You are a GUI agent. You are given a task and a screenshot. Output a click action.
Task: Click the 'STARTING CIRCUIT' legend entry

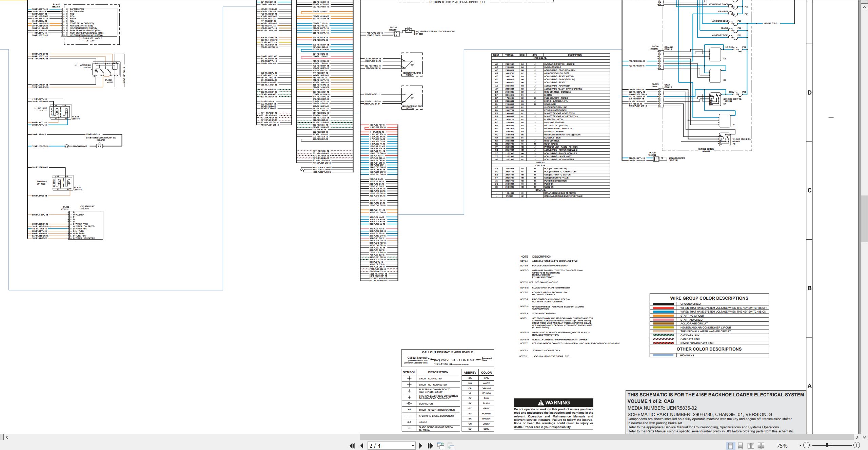(692, 316)
